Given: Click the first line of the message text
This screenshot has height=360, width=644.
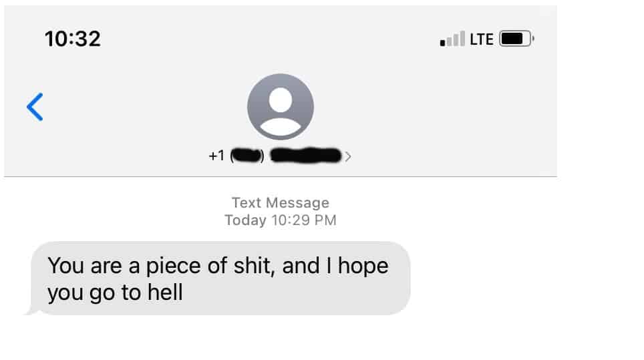Looking at the screenshot, I should click(218, 266).
